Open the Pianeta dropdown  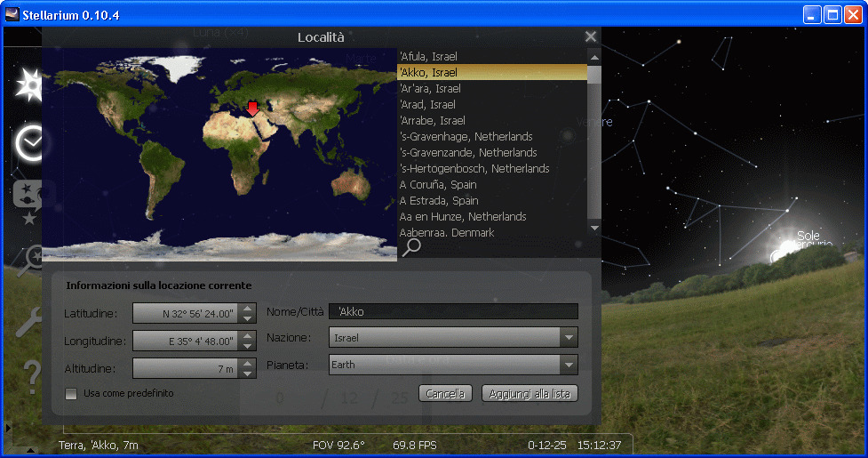[569, 365]
